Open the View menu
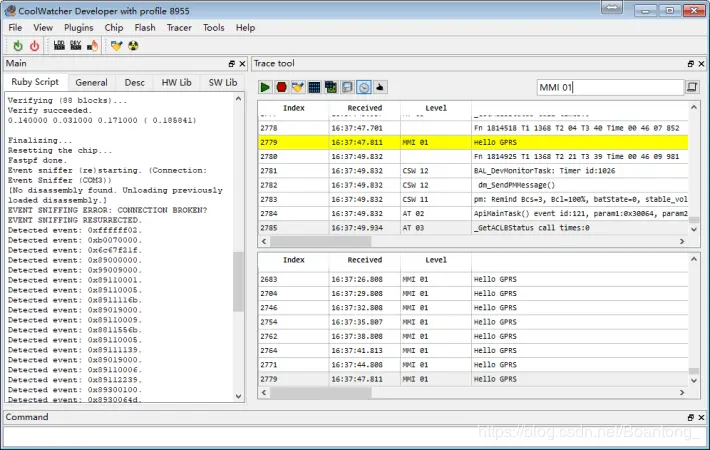The width and height of the screenshot is (710, 450). point(43,28)
